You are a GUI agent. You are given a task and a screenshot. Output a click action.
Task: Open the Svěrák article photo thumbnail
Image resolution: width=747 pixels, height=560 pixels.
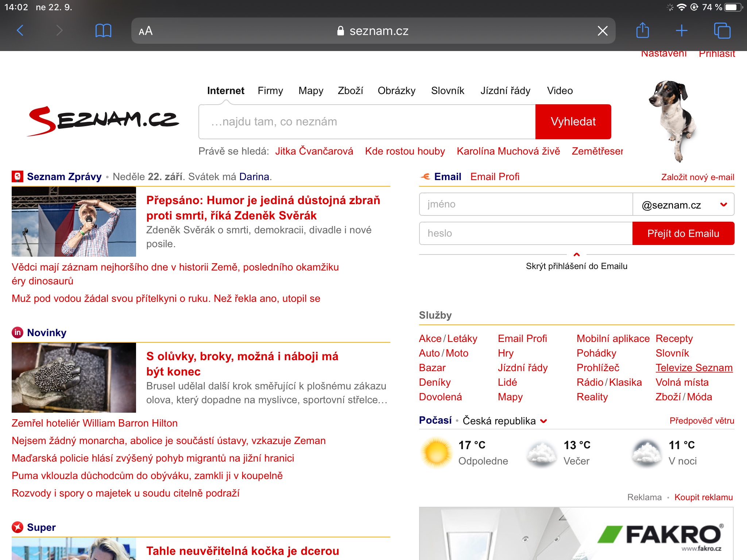pyautogui.click(x=74, y=222)
